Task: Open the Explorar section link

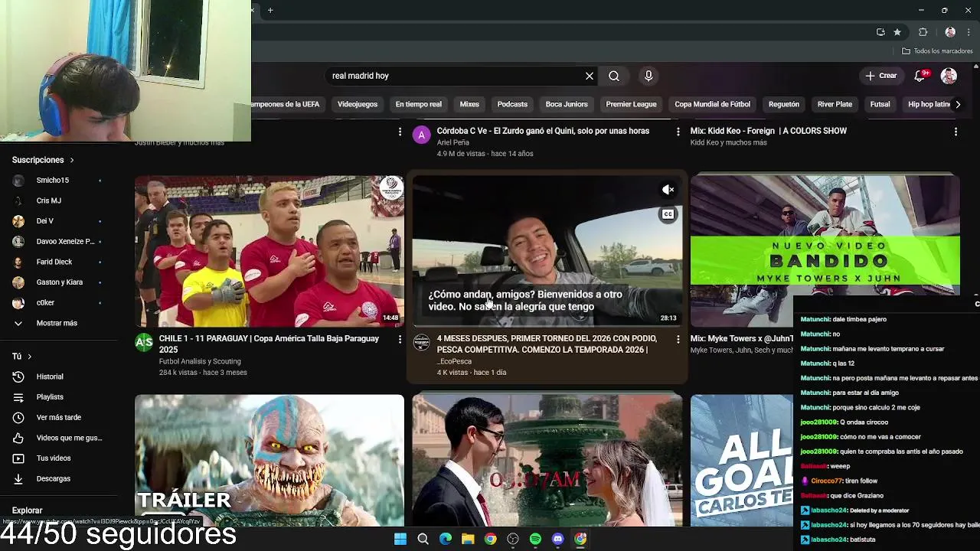Action: coord(27,510)
